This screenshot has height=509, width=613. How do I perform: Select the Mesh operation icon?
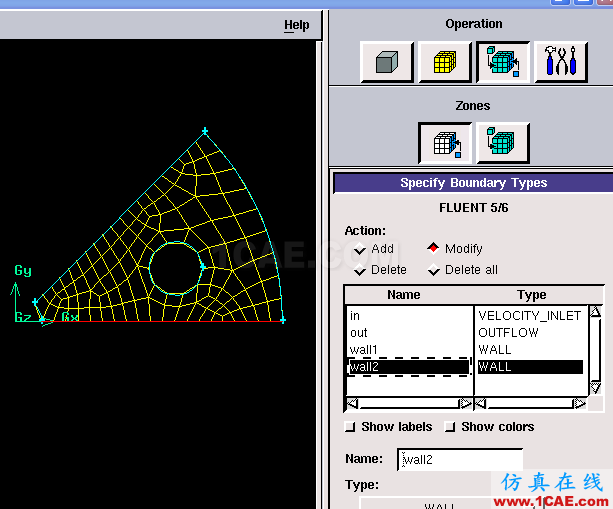pyautogui.click(x=445, y=62)
